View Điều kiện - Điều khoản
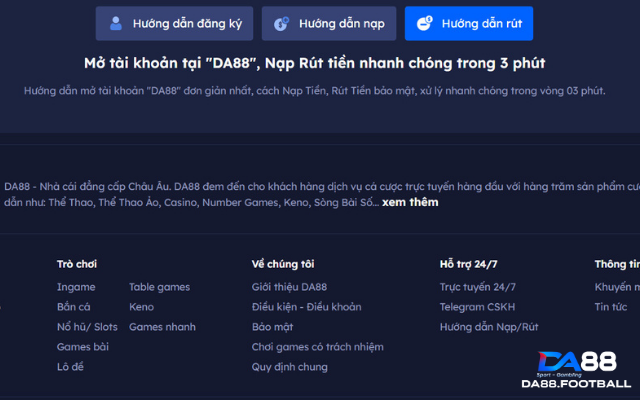Image resolution: width=640 pixels, height=400 pixels. (307, 307)
